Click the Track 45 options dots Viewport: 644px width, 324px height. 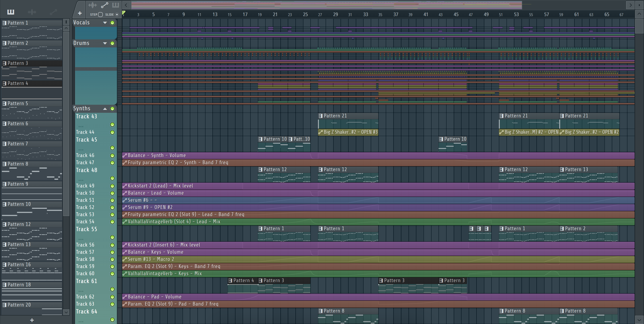(x=81, y=149)
